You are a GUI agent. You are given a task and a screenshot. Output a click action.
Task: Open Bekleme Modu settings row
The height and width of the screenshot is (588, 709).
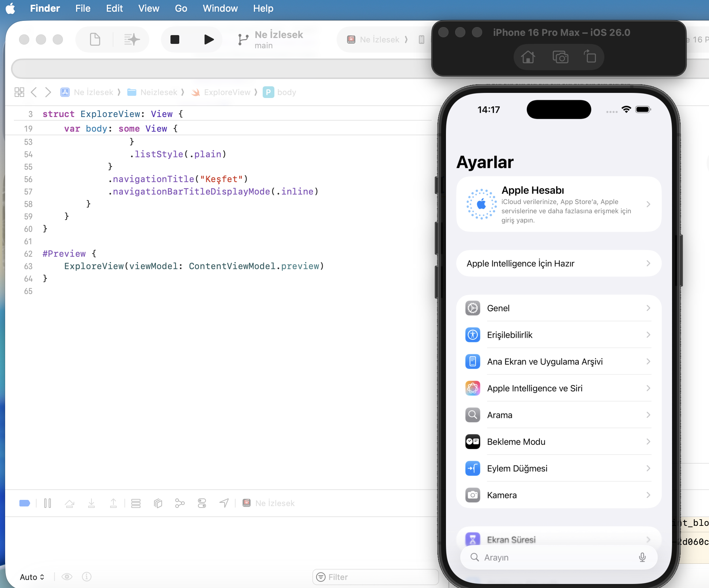559,441
